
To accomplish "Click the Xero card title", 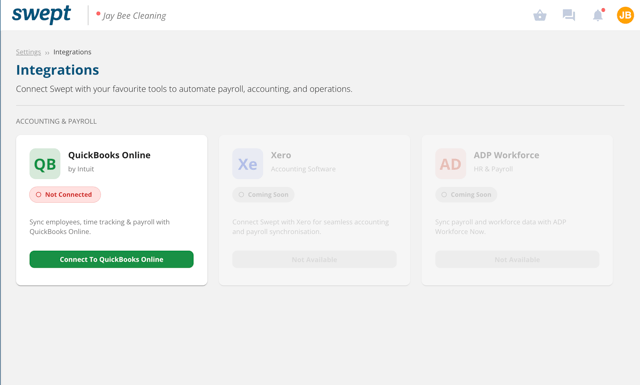I will pyautogui.click(x=281, y=155).
